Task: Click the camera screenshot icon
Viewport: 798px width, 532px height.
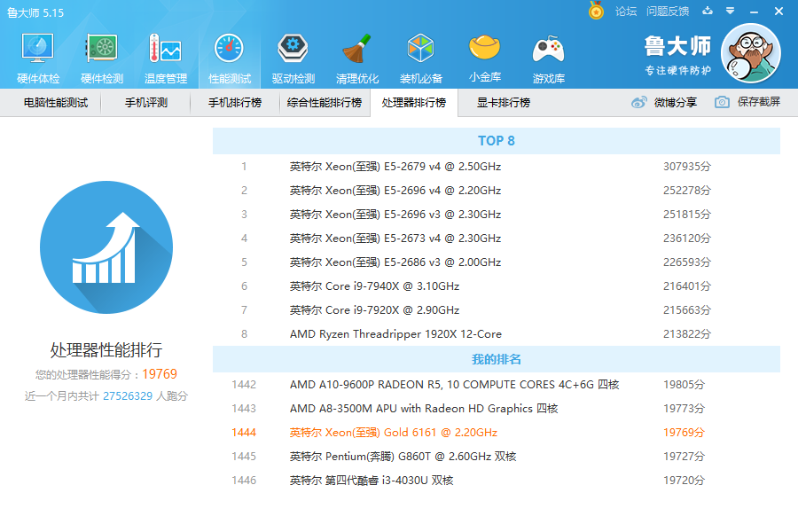Action: tap(722, 102)
